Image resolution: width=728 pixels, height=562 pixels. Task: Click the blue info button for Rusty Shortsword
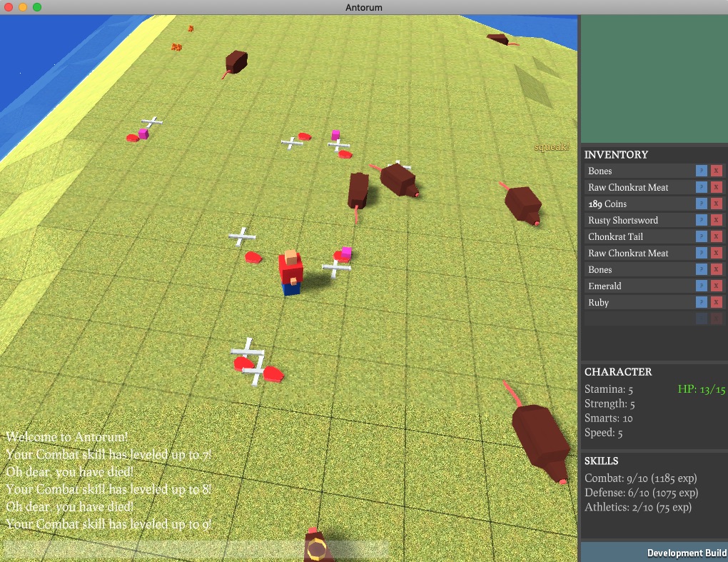pos(702,221)
